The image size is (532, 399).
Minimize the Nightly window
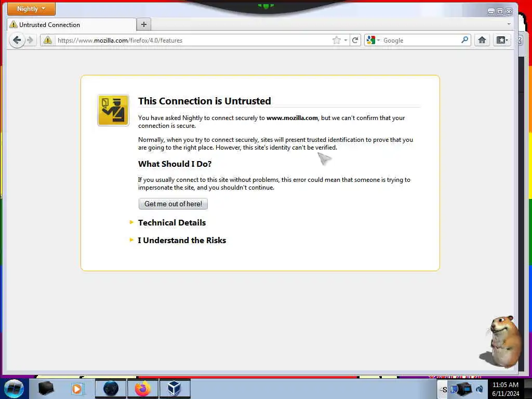point(491,12)
